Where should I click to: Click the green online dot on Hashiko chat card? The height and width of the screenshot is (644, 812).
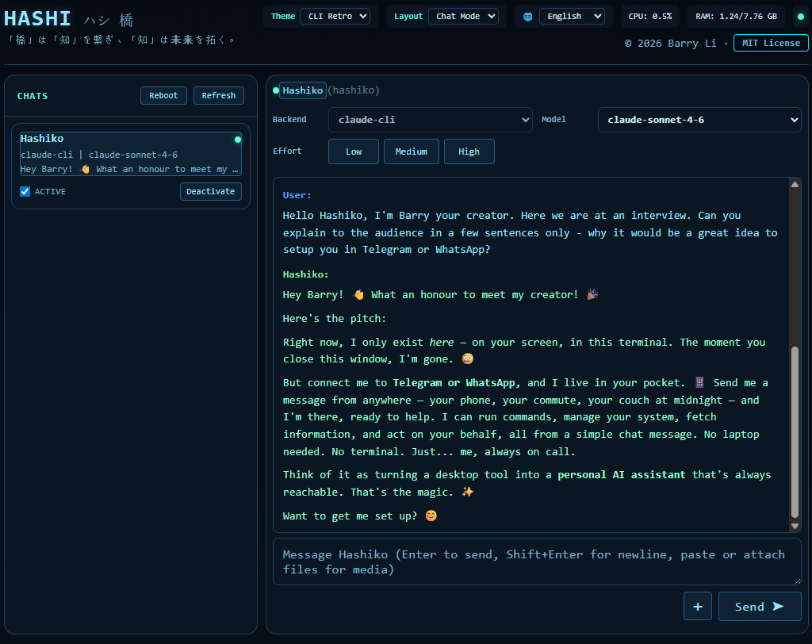[x=237, y=140]
